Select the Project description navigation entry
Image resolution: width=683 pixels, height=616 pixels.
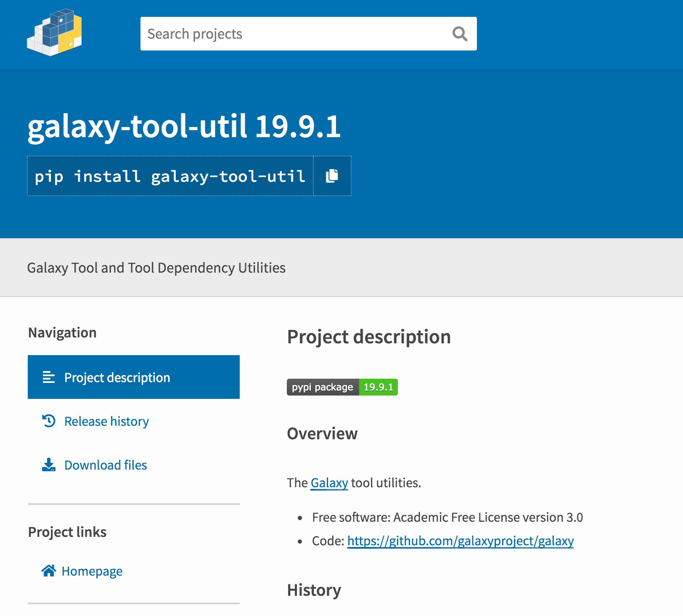point(117,377)
